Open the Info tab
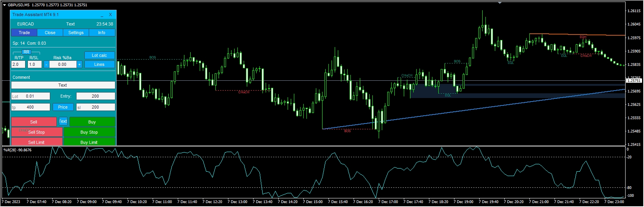Screen dimensions: 644x207 pyautogui.click(x=102, y=33)
